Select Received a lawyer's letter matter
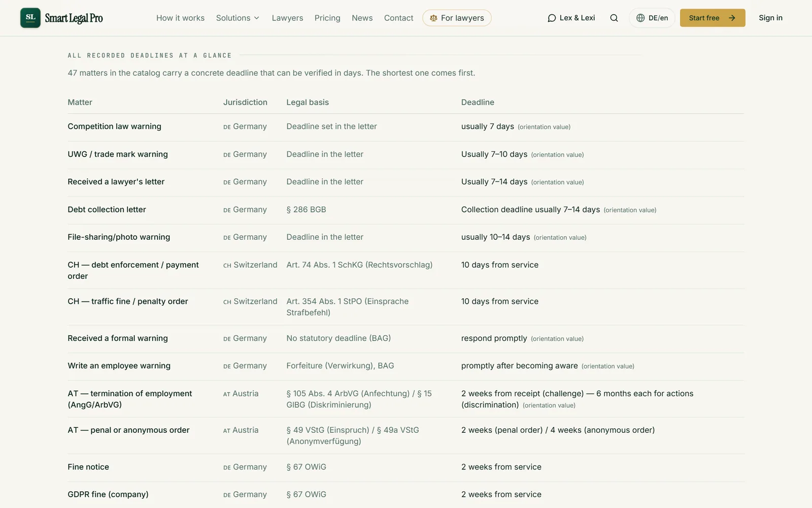This screenshot has width=812, height=508. click(116, 182)
